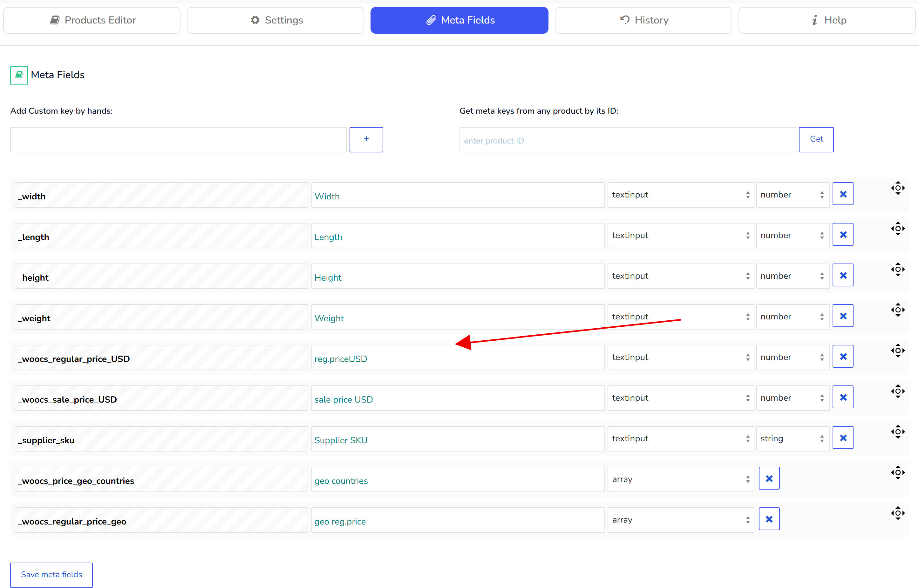Screen dimensions: 919x588
Task: Expand the array dropdown for geo countries
Action: pyautogui.click(x=680, y=479)
